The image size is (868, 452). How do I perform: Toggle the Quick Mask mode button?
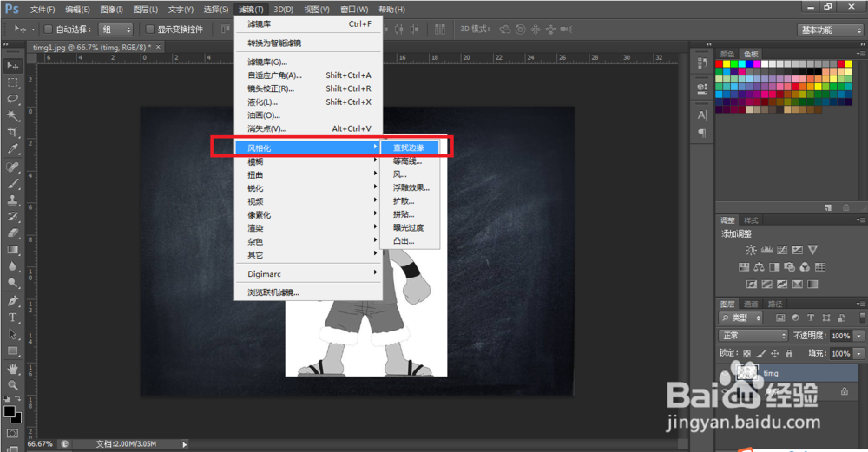click(12, 433)
